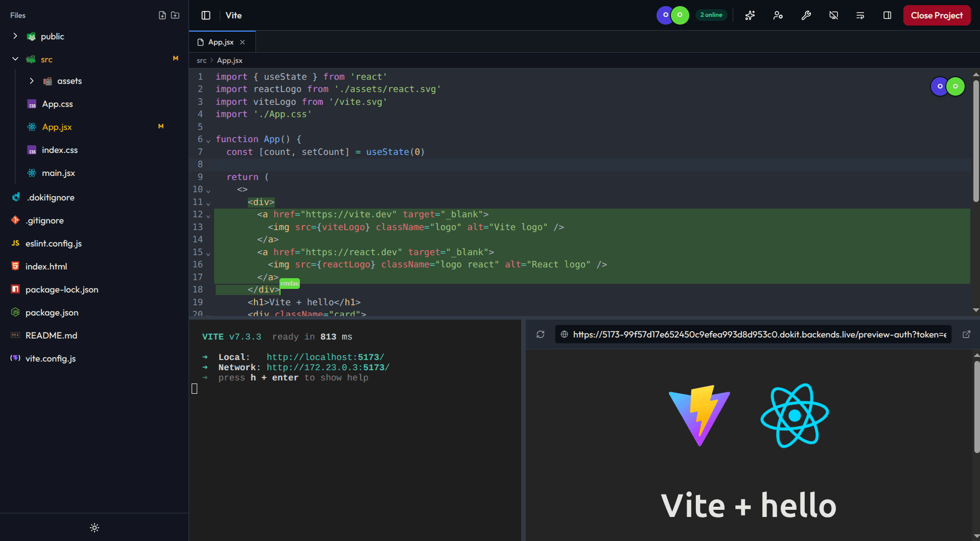
Task: Create a new folder in Files panel
Action: click(x=175, y=15)
